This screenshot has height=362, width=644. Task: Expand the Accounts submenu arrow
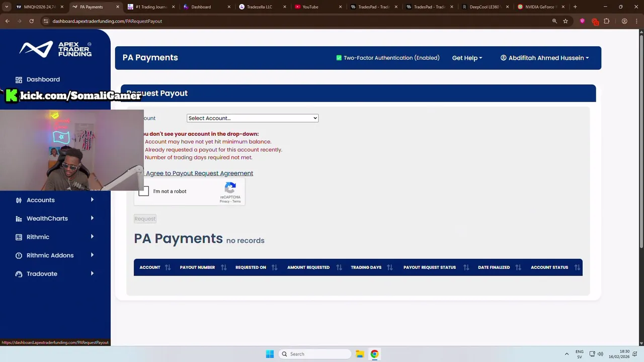tap(92, 200)
